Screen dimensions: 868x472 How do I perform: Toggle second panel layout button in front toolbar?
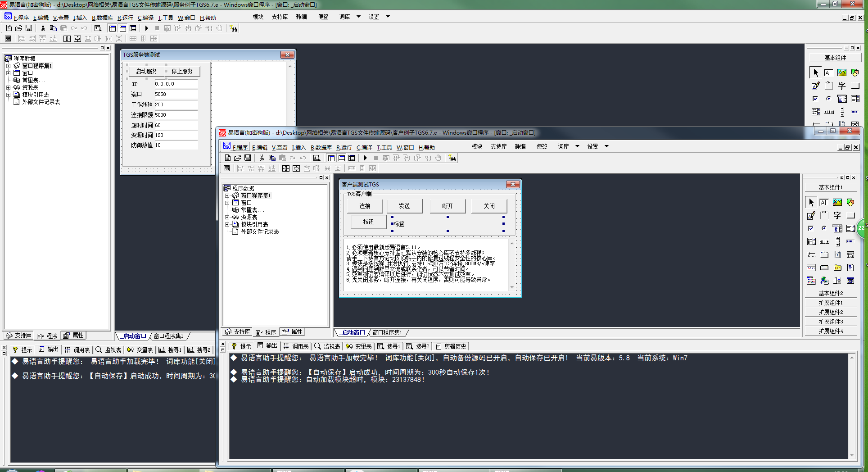pyautogui.click(x=342, y=158)
